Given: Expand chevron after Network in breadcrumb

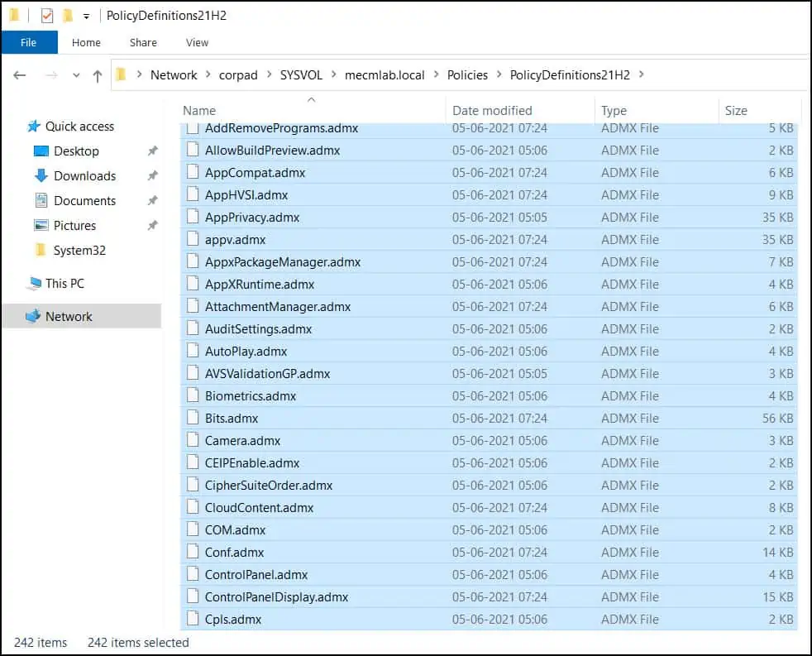Looking at the screenshot, I should pos(208,74).
